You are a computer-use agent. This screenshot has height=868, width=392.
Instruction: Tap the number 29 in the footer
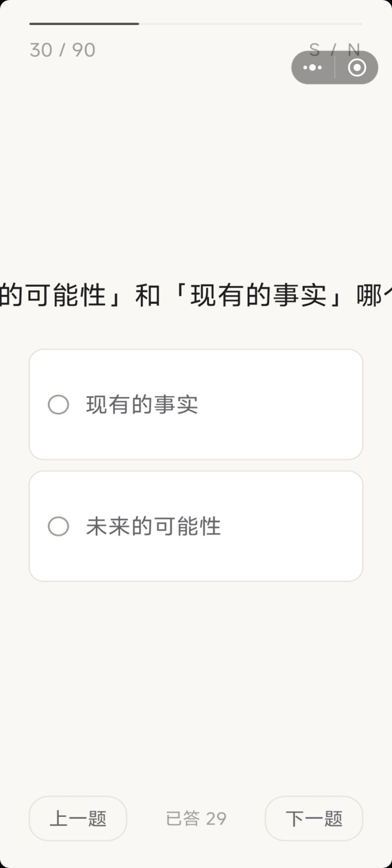click(216, 818)
